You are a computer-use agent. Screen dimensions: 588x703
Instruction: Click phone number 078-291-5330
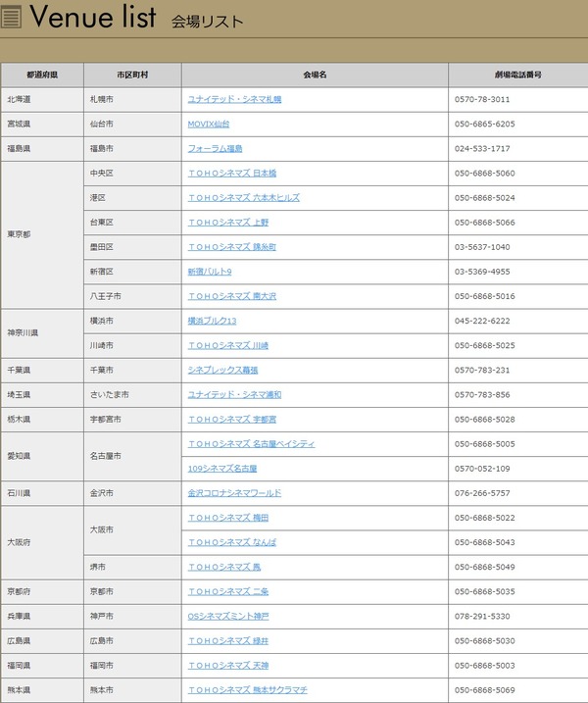tap(482, 617)
